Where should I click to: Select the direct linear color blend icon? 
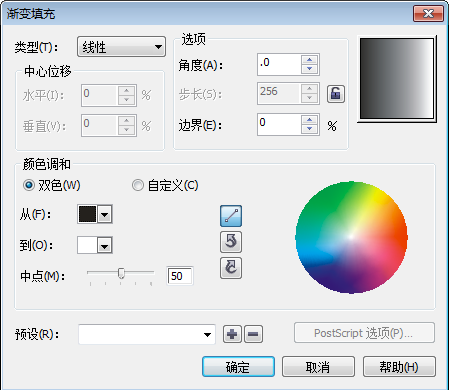click(x=231, y=216)
